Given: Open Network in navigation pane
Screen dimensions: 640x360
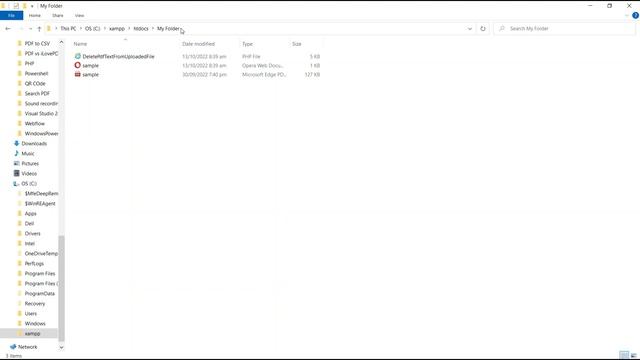Looking at the screenshot, I should coord(27,347).
